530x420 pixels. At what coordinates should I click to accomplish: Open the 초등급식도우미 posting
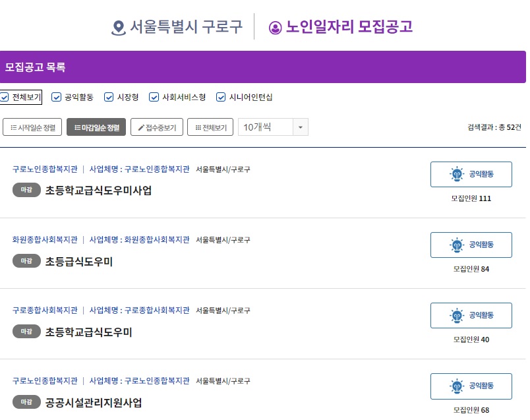click(78, 261)
